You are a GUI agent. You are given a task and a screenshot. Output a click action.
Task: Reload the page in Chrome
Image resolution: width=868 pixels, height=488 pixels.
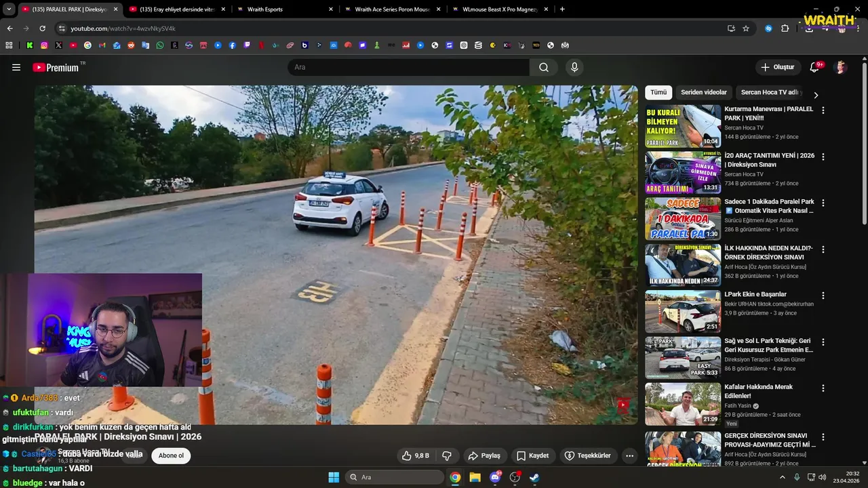tap(42, 28)
